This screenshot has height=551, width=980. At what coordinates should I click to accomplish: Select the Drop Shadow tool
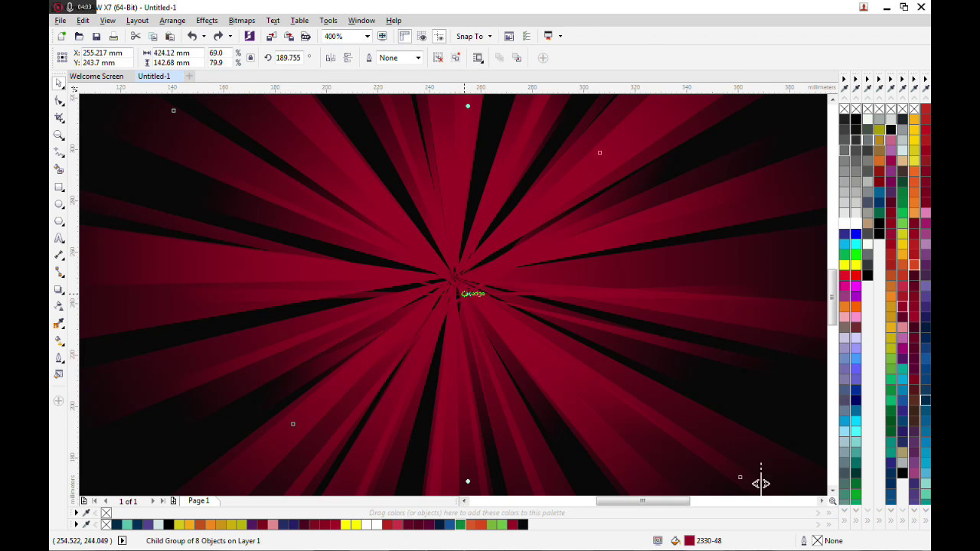[59, 290]
